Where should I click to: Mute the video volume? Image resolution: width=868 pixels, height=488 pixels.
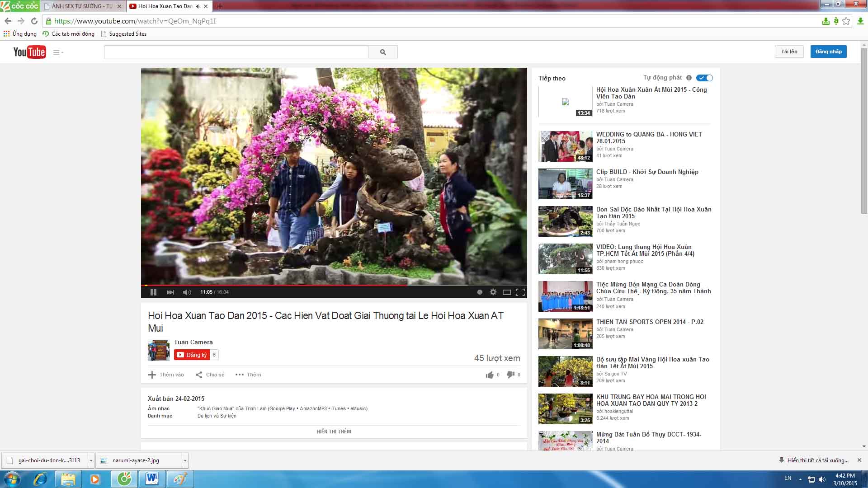(x=187, y=292)
